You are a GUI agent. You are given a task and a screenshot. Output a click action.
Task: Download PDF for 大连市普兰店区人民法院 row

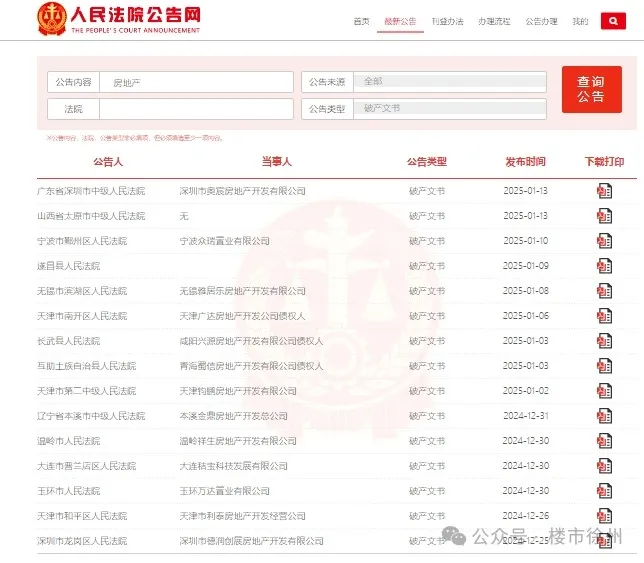[604, 466]
